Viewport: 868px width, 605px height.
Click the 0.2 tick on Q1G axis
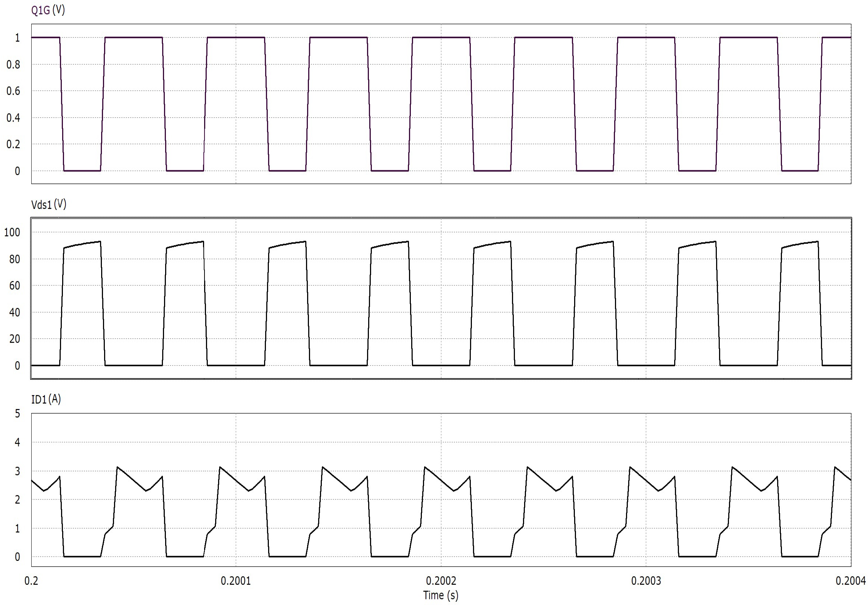point(13,145)
